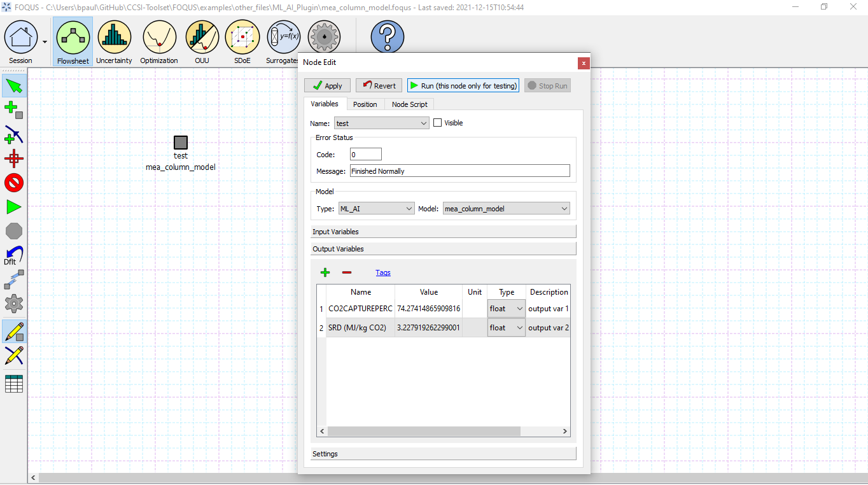Screen dimensions: 868x485
Task: Select value 74.27414865909816 cell
Action: (429, 309)
